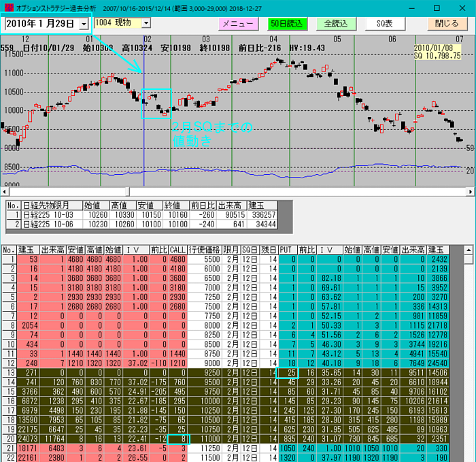Click PUT value 25 in row 13
The width and height of the screenshot is (476, 462).
click(288, 373)
